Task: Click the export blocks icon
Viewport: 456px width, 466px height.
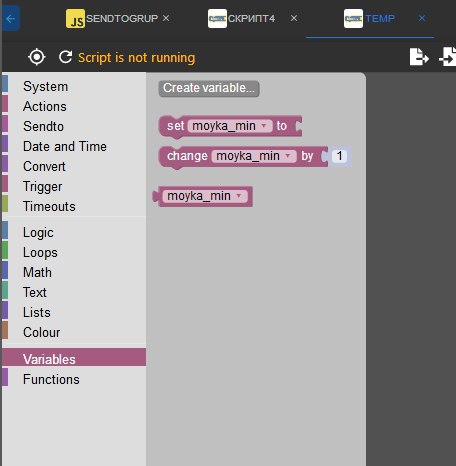Action: point(419,57)
